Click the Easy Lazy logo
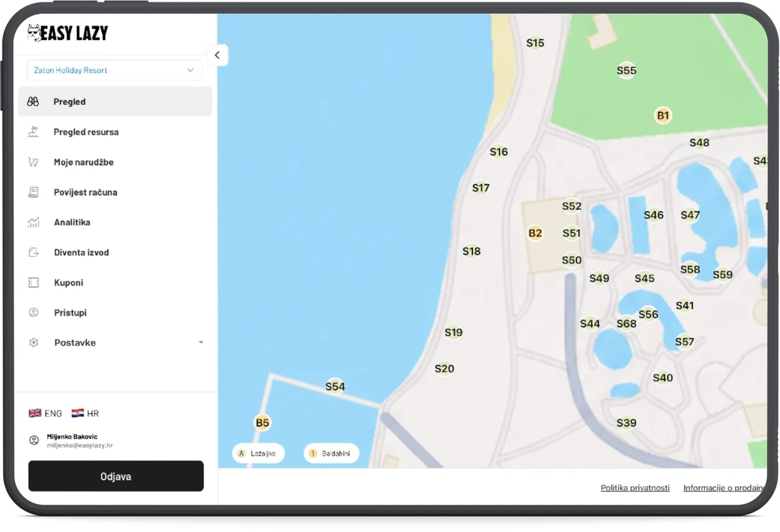This screenshot has width=780, height=532. tap(67, 33)
